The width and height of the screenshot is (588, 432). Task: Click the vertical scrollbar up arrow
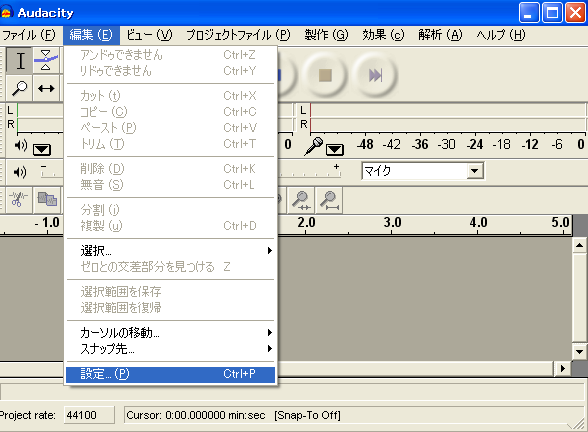[x=579, y=246]
